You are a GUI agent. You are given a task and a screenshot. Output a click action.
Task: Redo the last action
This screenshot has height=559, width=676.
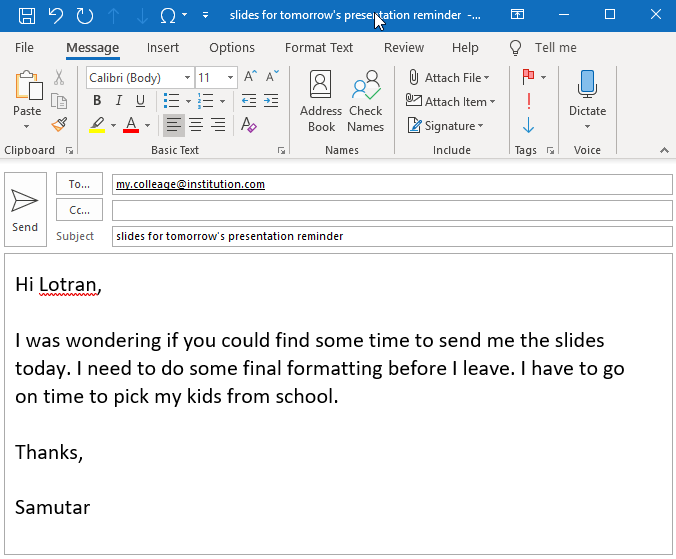point(84,16)
